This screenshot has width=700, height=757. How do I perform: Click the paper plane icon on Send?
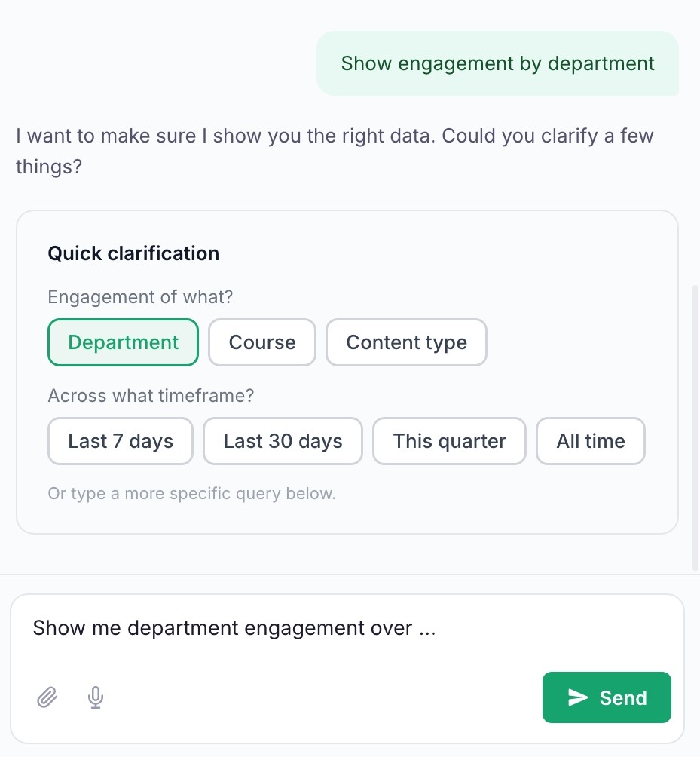coord(577,697)
